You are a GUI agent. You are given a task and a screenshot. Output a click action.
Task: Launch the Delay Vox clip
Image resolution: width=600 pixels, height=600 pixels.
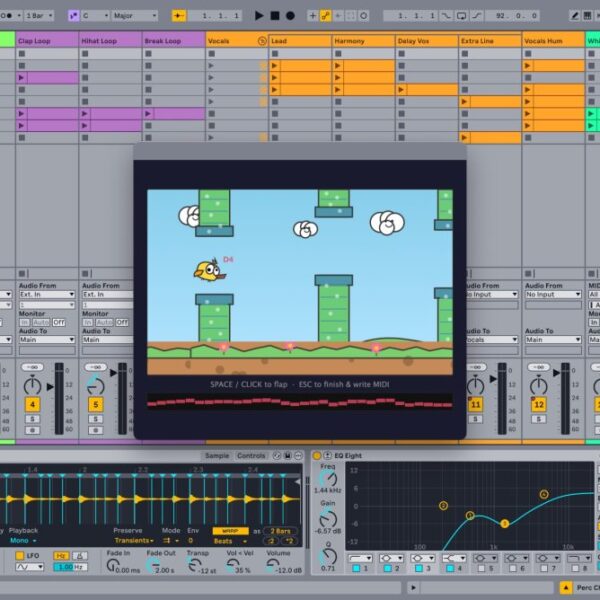401,90
